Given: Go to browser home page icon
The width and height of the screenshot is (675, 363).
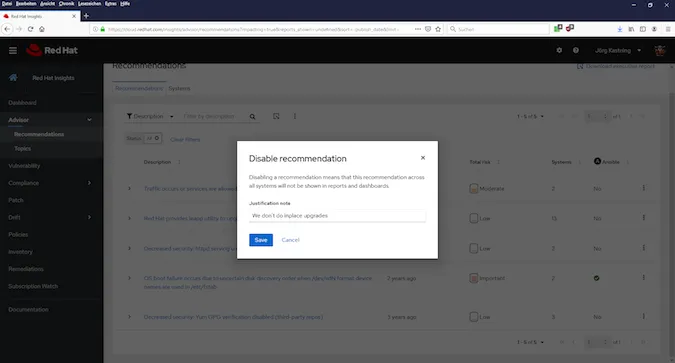Looking at the screenshot, I should coord(42,29).
